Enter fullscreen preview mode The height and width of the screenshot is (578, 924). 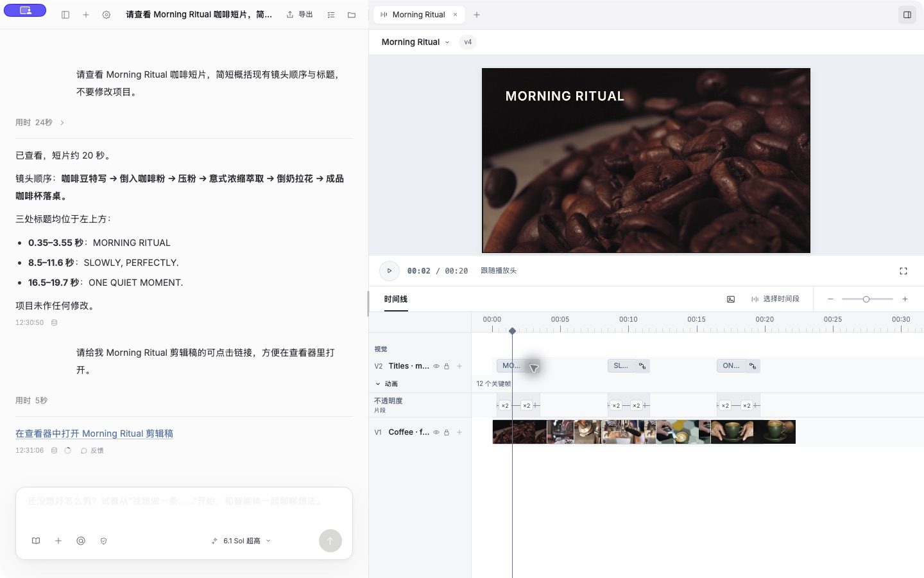coord(903,271)
